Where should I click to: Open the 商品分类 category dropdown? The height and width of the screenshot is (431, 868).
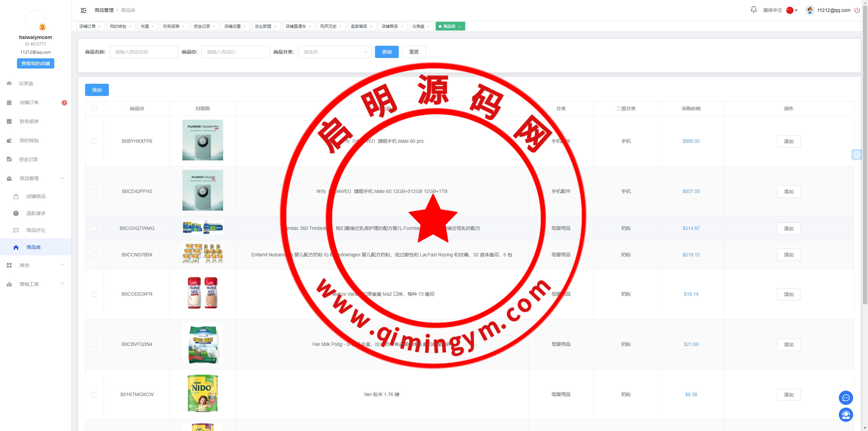[334, 52]
